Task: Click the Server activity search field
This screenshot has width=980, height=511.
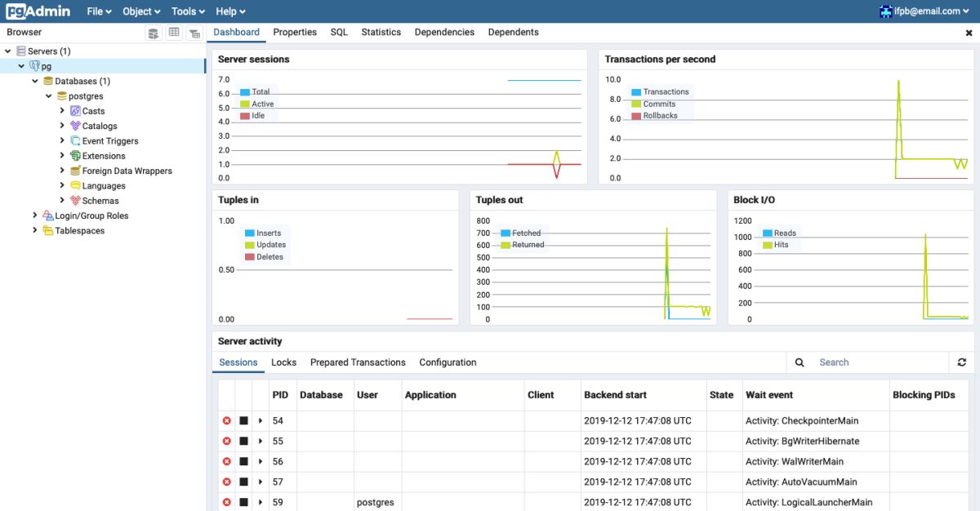Action: [x=880, y=362]
